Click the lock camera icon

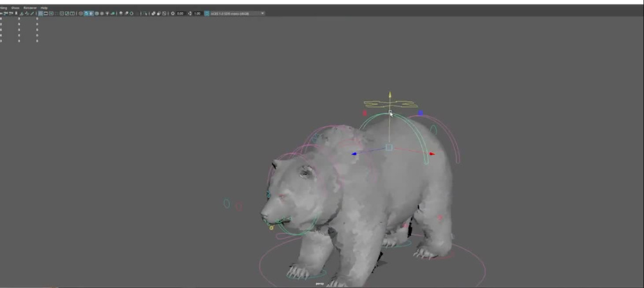coord(5,13)
